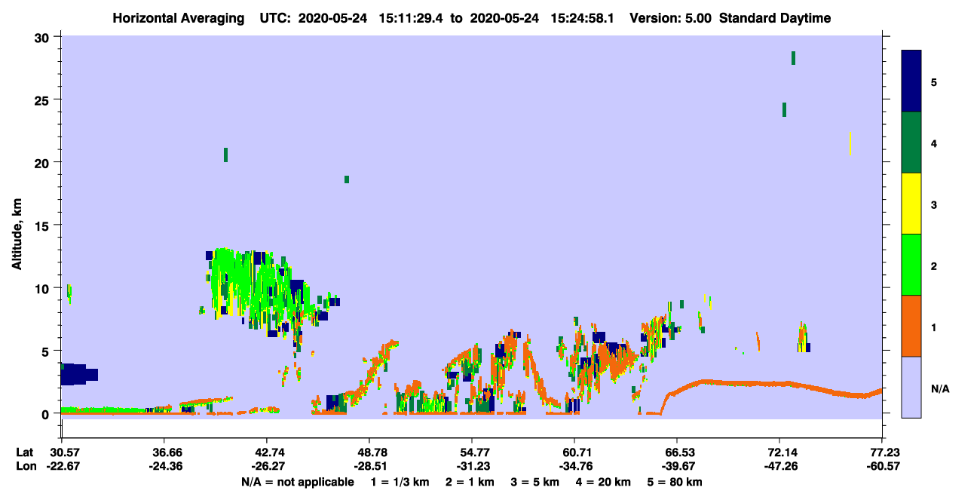The width and height of the screenshot is (980, 503).
Task: Click the latitude value 54.77
Action: pos(472,452)
